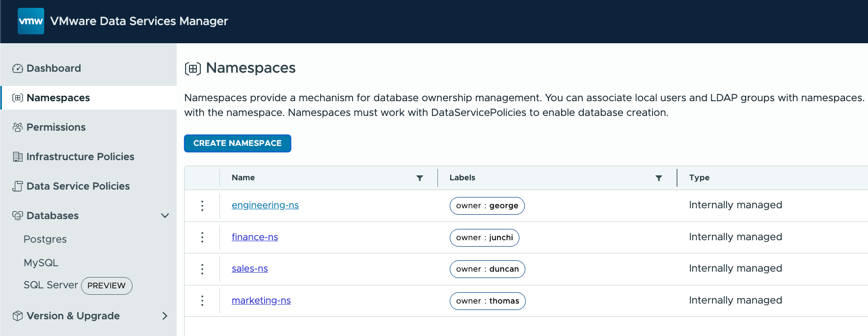Filter the Name column
This screenshot has width=868, height=336.
click(420, 178)
